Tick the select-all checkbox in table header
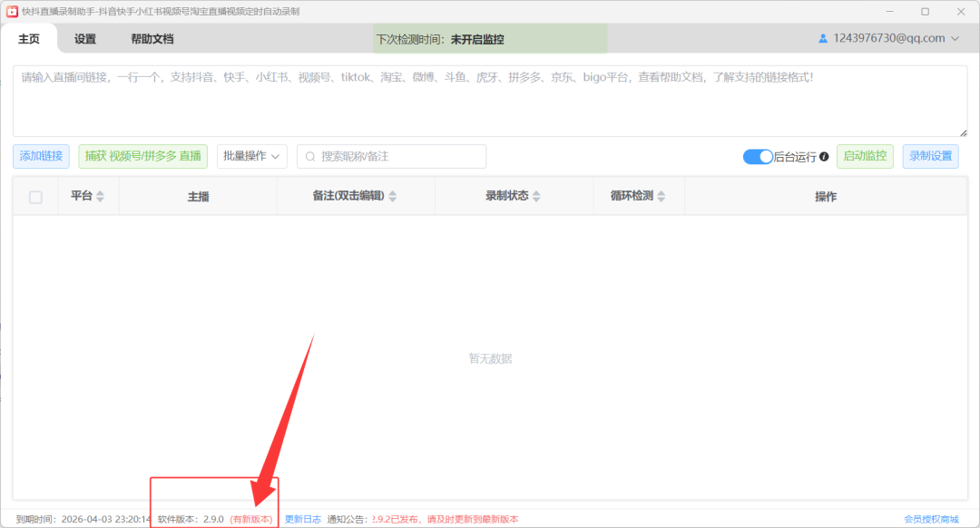Screen dimensions: 980x528 pyautogui.click(x=35, y=198)
